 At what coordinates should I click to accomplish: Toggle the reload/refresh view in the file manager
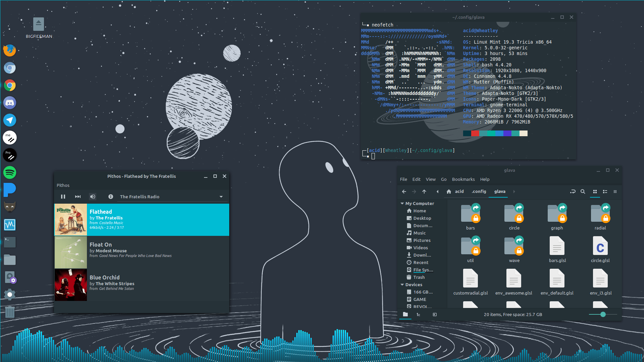pyautogui.click(x=573, y=192)
